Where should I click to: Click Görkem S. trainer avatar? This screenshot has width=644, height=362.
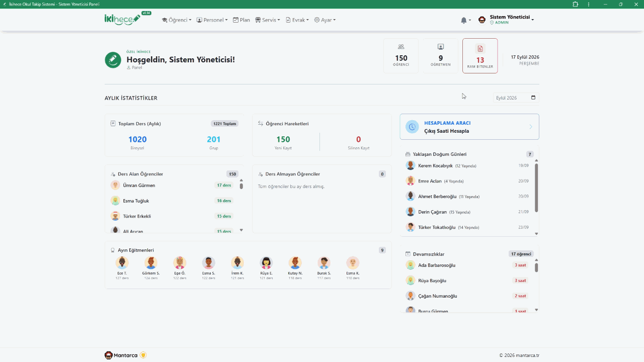151,263
